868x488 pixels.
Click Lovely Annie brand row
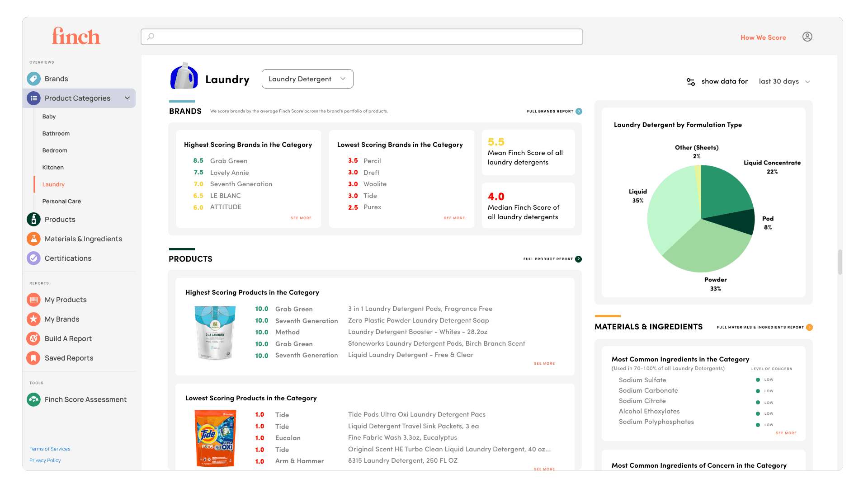point(221,173)
